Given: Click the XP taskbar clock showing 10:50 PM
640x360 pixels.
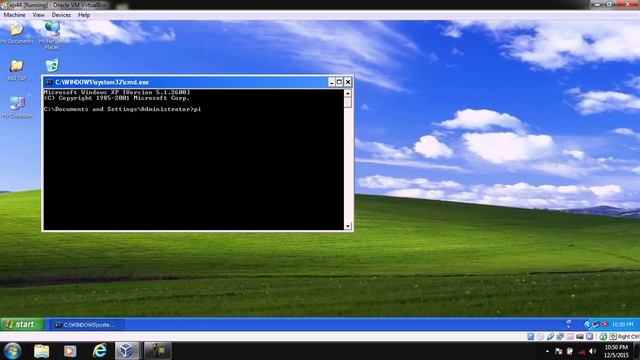Looking at the screenshot, I should pyautogui.click(x=622, y=324).
